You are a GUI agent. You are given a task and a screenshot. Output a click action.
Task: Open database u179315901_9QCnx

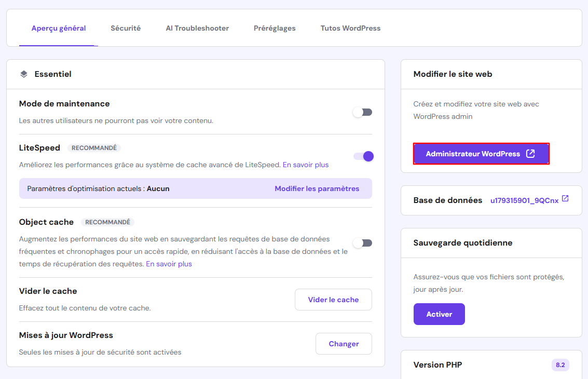click(x=524, y=199)
